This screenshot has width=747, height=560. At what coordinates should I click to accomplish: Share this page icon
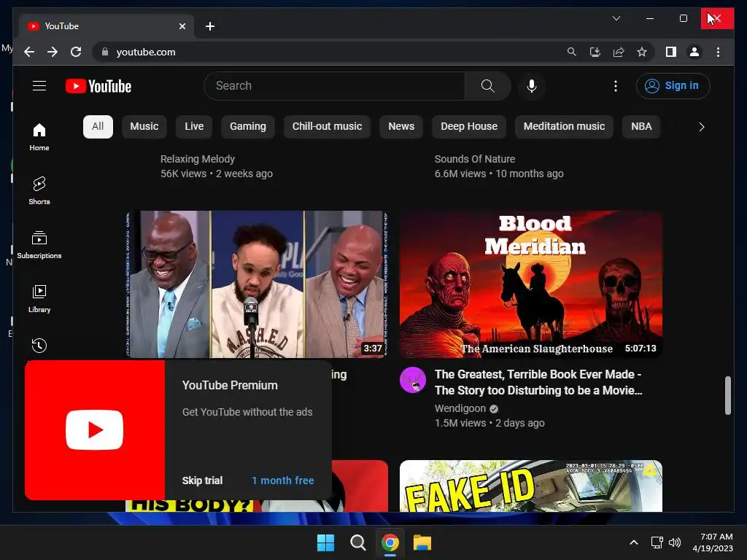(619, 52)
